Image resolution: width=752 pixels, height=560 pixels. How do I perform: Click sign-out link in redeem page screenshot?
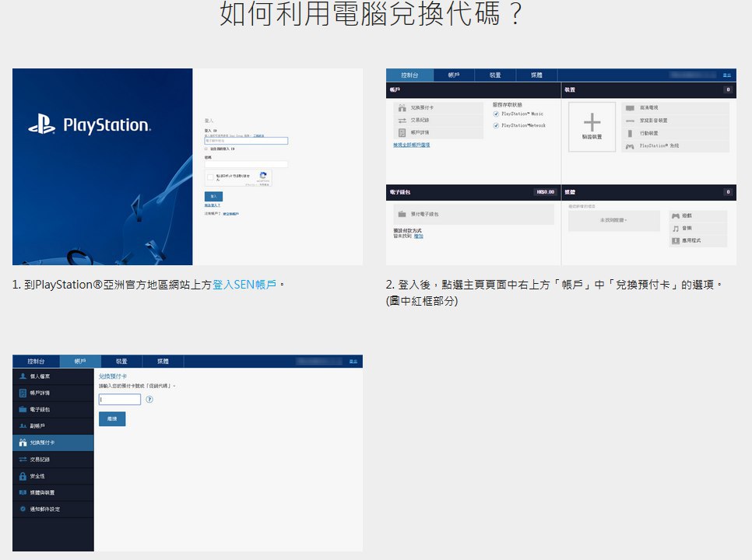tap(353, 361)
